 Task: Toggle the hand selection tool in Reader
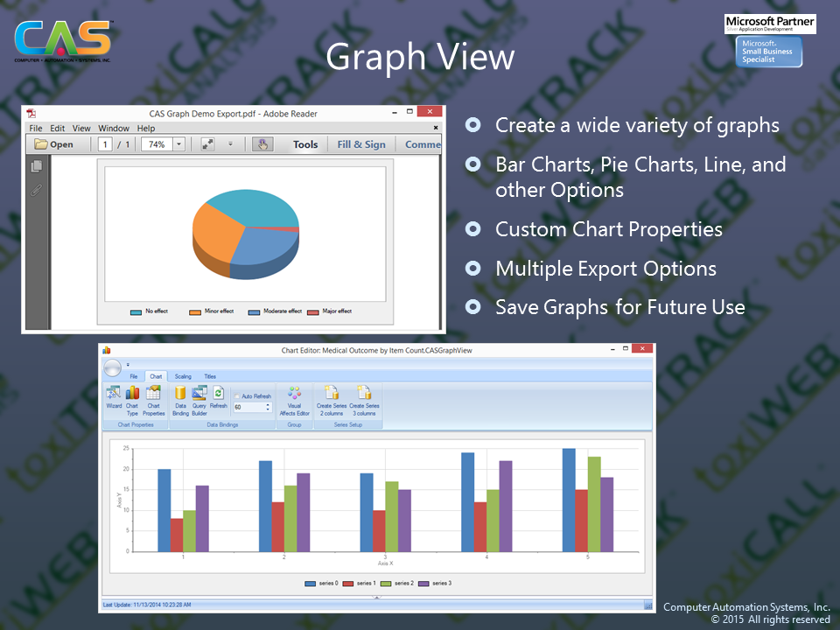coord(262,144)
